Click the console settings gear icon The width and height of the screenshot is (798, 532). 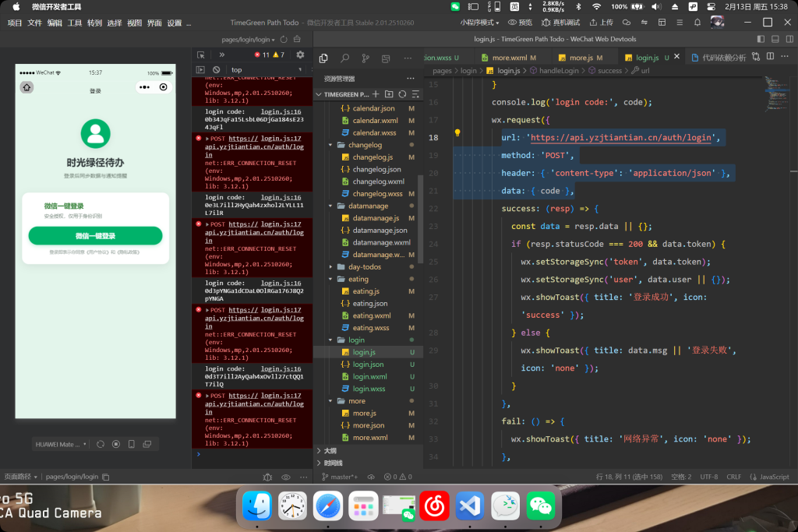click(x=300, y=55)
